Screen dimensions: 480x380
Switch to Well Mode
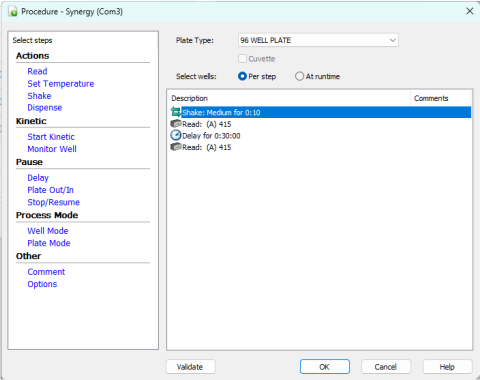pos(48,231)
